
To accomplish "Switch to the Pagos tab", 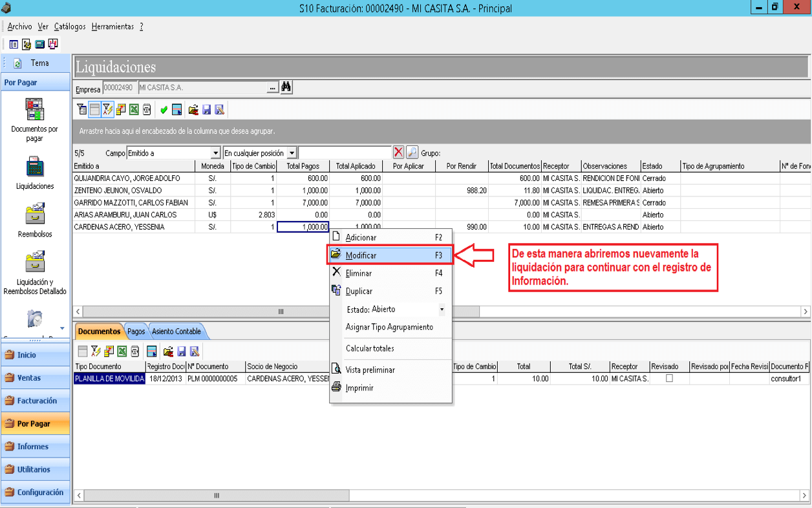I will coord(136,332).
